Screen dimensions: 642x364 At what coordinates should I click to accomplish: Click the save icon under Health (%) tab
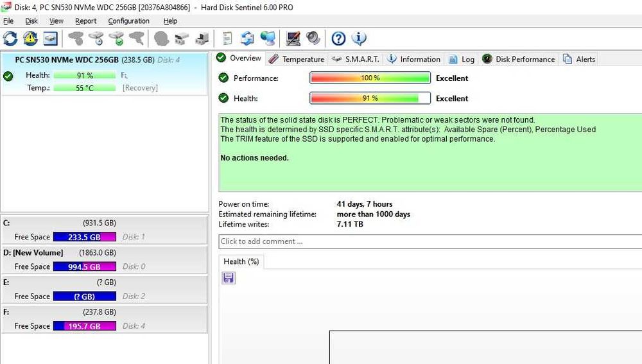tap(229, 278)
